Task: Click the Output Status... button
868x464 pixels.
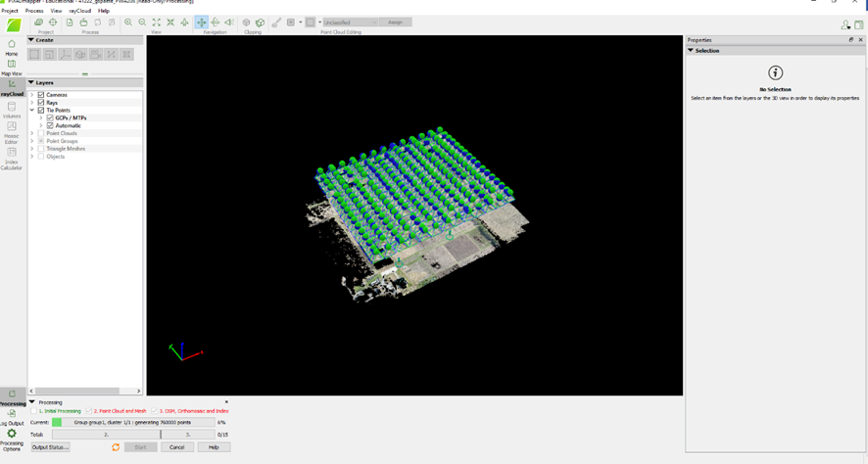Action: (50, 446)
